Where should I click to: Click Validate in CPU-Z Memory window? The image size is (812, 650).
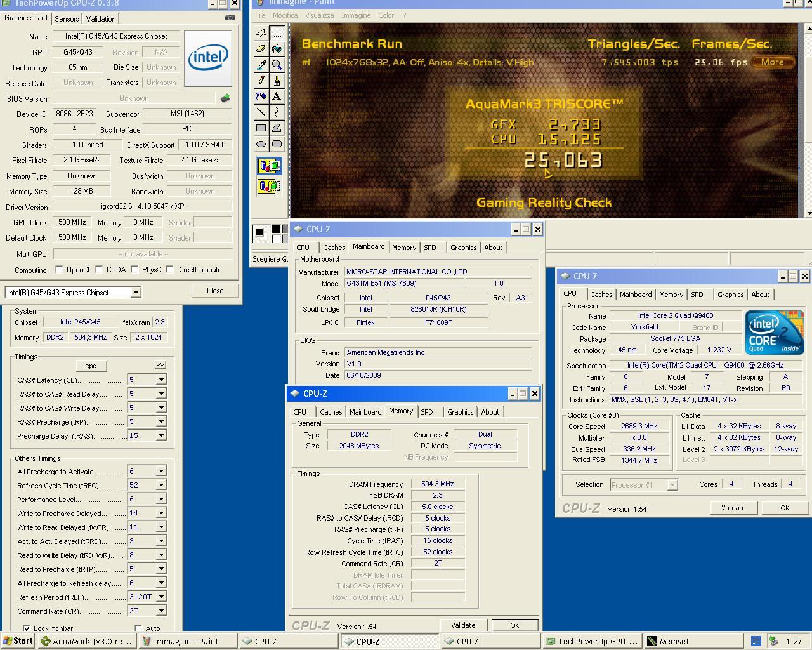tap(463, 625)
